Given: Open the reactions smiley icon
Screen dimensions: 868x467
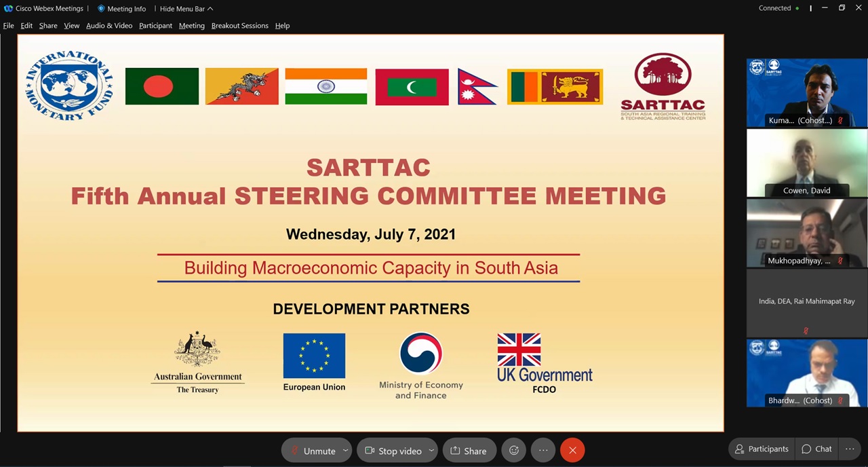Looking at the screenshot, I should [x=514, y=451].
